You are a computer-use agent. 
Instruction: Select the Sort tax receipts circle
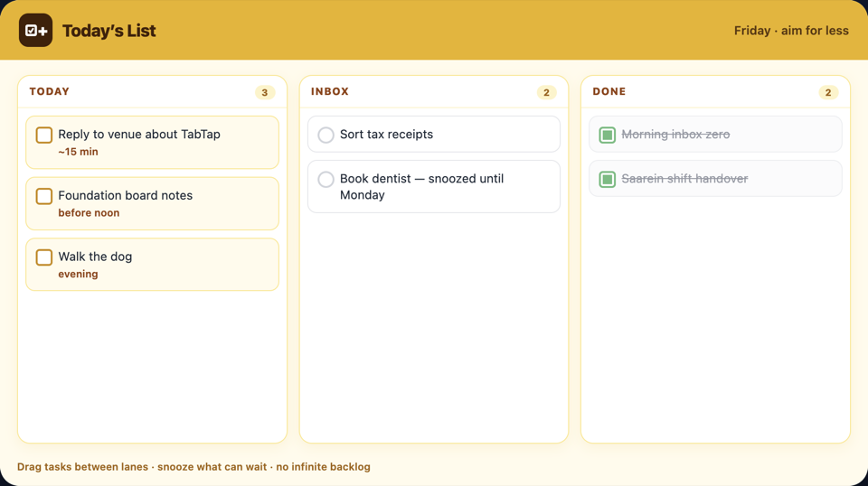326,135
